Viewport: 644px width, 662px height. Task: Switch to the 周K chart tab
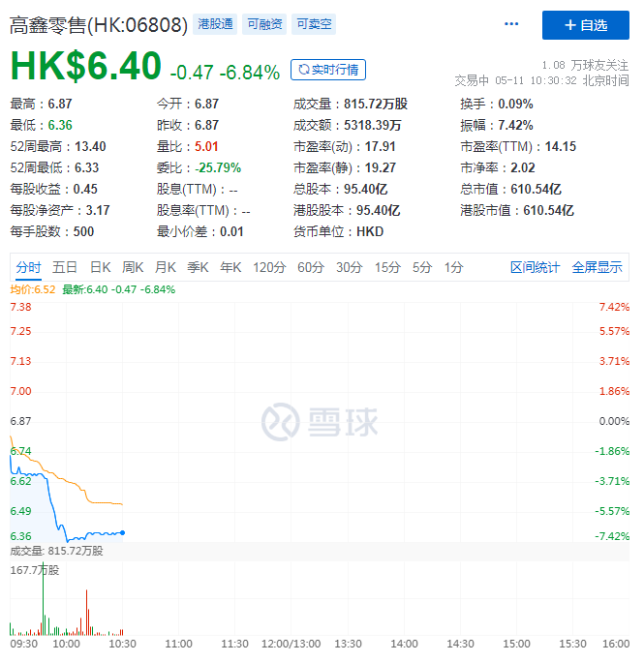[x=133, y=267]
